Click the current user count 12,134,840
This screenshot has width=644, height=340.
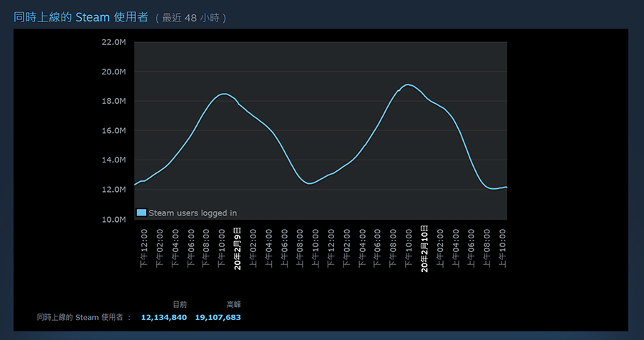tap(164, 317)
